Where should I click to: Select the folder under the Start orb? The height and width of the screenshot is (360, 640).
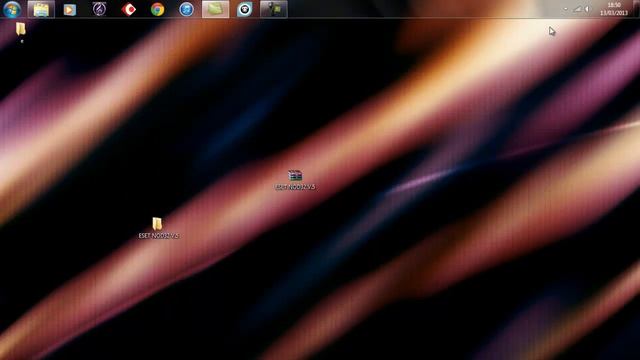click(20, 29)
